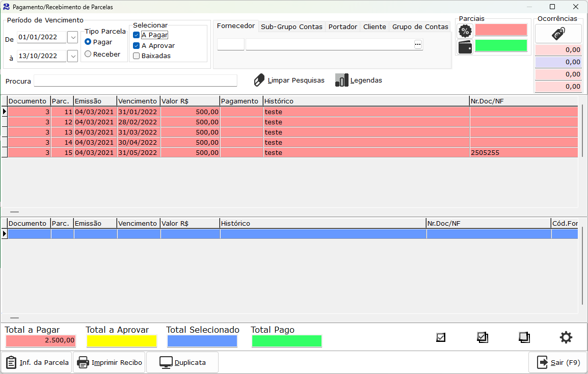
Task: Click the first Ocorrências 0,00 value box
Action: pos(558,50)
